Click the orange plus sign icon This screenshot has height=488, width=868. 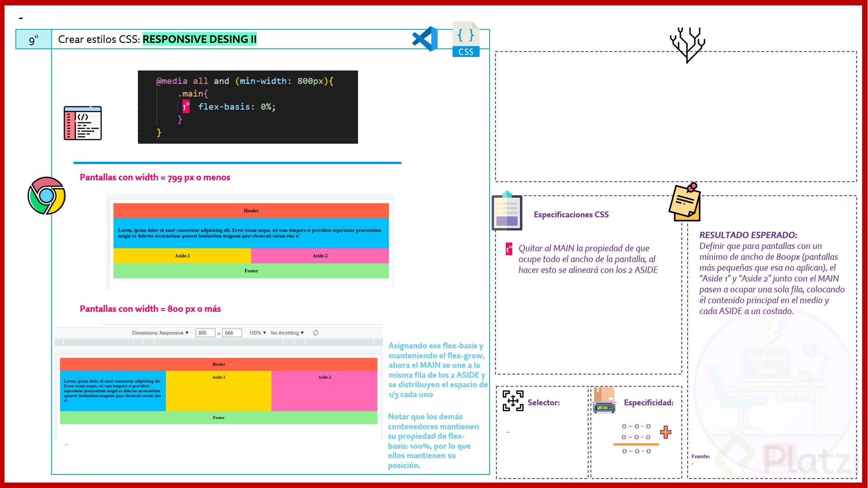coord(665,432)
